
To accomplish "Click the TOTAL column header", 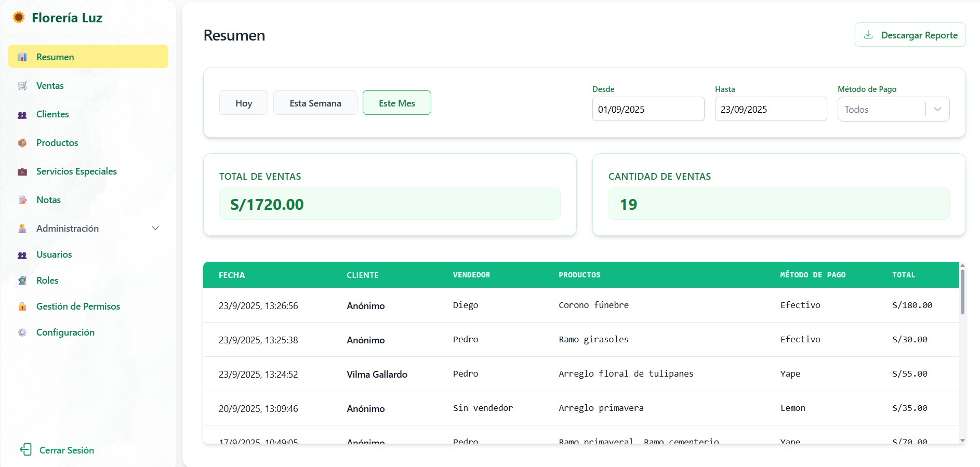I will [904, 275].
